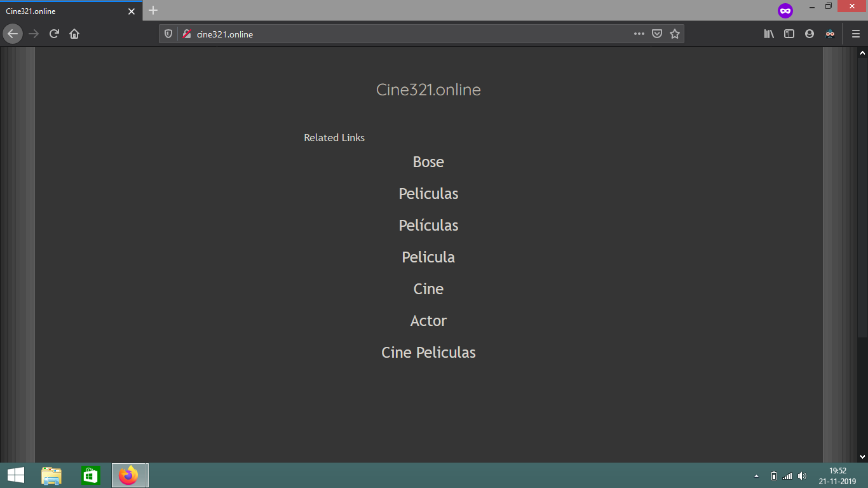The image size is (868, 488).
Task: Open the Library menu icon
Action: [769, 34]
